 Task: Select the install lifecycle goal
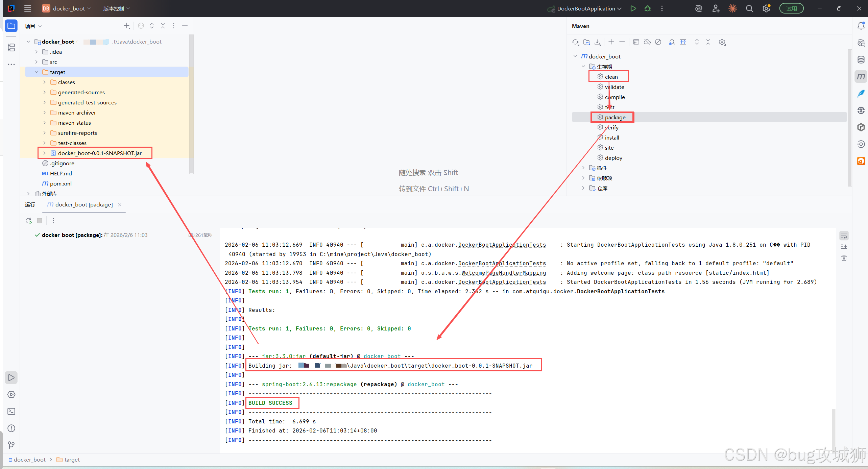coord(612,138)
